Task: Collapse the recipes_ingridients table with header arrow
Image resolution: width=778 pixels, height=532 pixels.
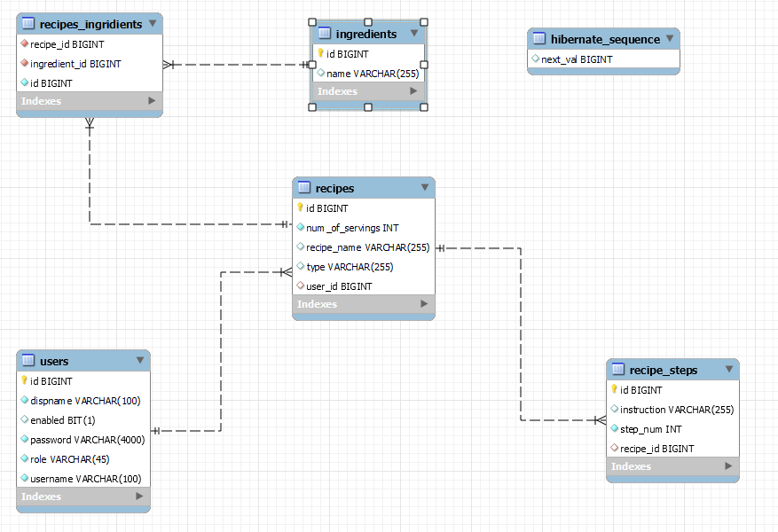Action: (x=153, y=23)
